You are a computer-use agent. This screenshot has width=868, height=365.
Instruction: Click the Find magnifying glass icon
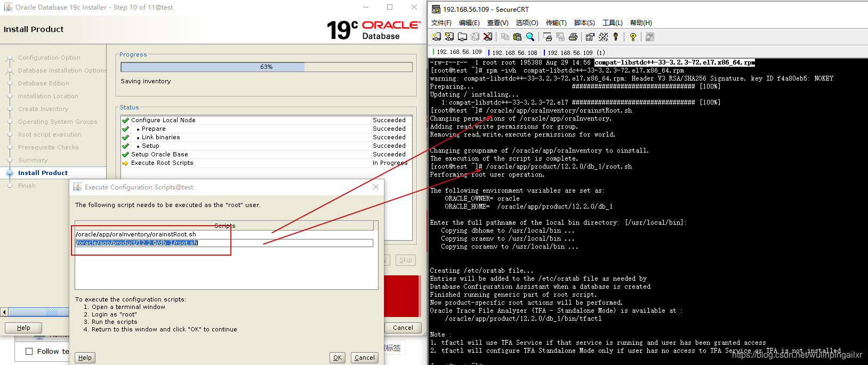point(530,37)
